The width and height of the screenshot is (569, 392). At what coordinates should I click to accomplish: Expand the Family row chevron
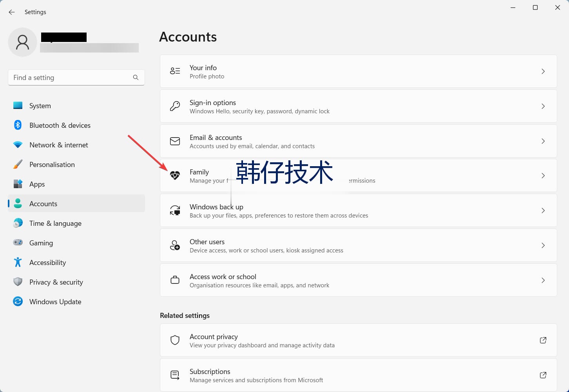point(543,176)
